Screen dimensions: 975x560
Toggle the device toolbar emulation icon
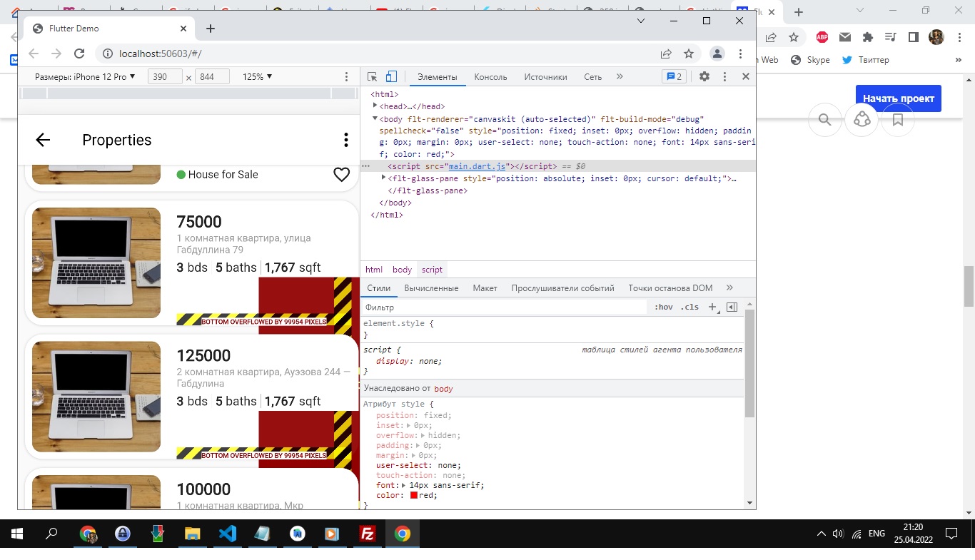point(391,77)
